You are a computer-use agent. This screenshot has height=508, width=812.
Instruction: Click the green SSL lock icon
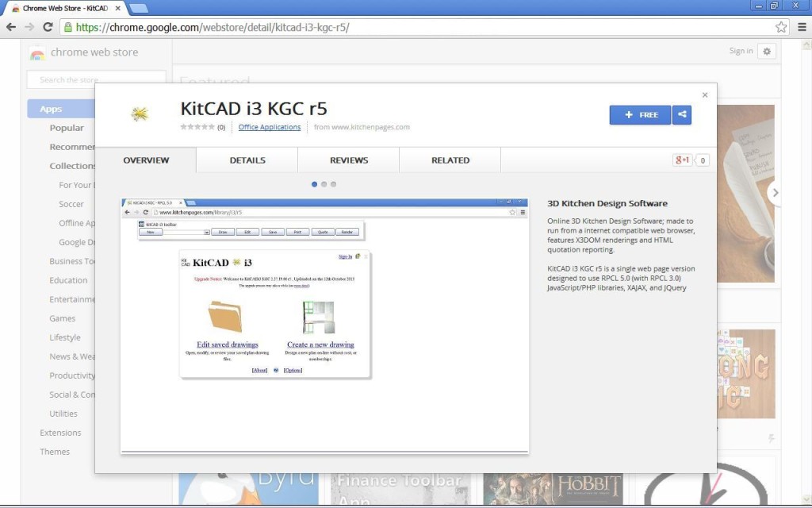click(x=68, y=27)
